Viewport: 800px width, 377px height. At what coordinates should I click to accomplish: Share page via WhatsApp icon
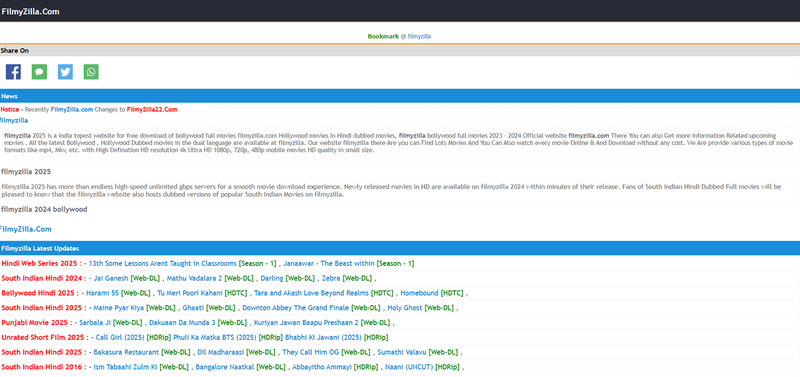click(91, 72)
